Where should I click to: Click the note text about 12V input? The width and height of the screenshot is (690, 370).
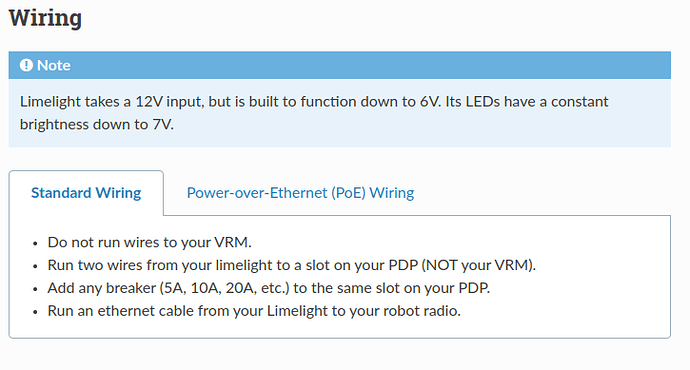point(314,102)
